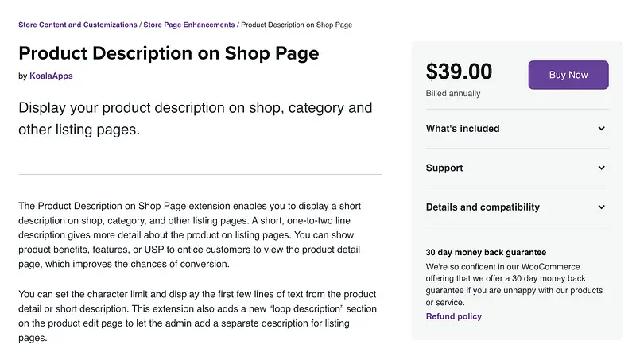This screenshot has width=636, height=364.
Task: Visit the KoalaApps vendor link
Action: (51, 76)
